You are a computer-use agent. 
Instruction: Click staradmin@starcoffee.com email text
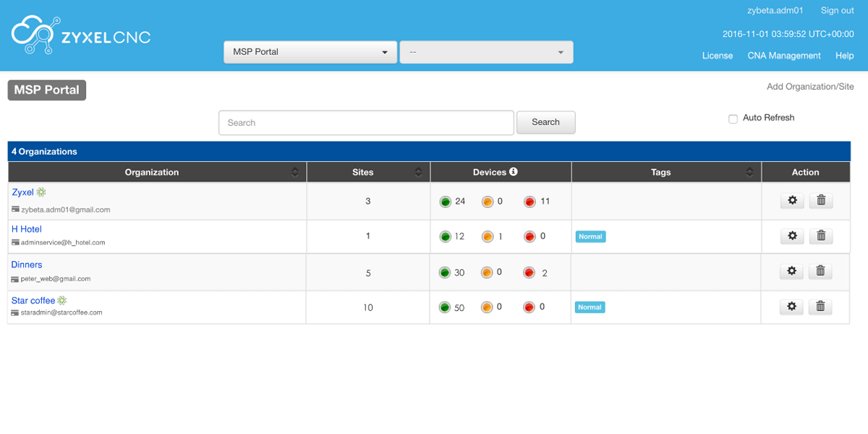pyautogui.click(x=61, y=312)
